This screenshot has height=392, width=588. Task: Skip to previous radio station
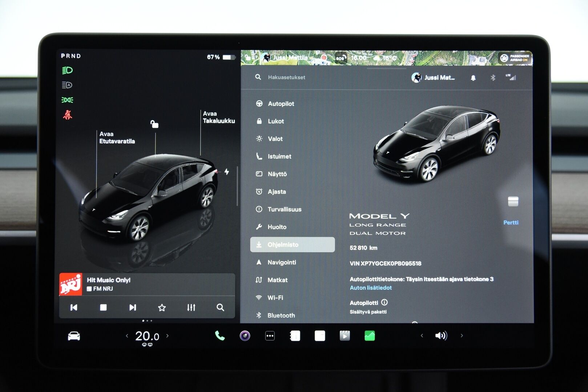point(74,307)
